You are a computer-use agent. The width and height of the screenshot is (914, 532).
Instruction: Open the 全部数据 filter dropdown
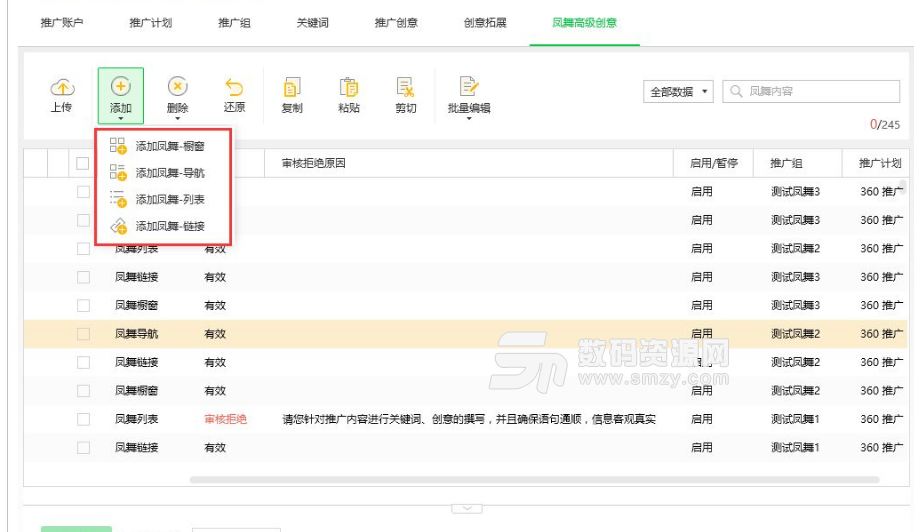tap(680, 92)
